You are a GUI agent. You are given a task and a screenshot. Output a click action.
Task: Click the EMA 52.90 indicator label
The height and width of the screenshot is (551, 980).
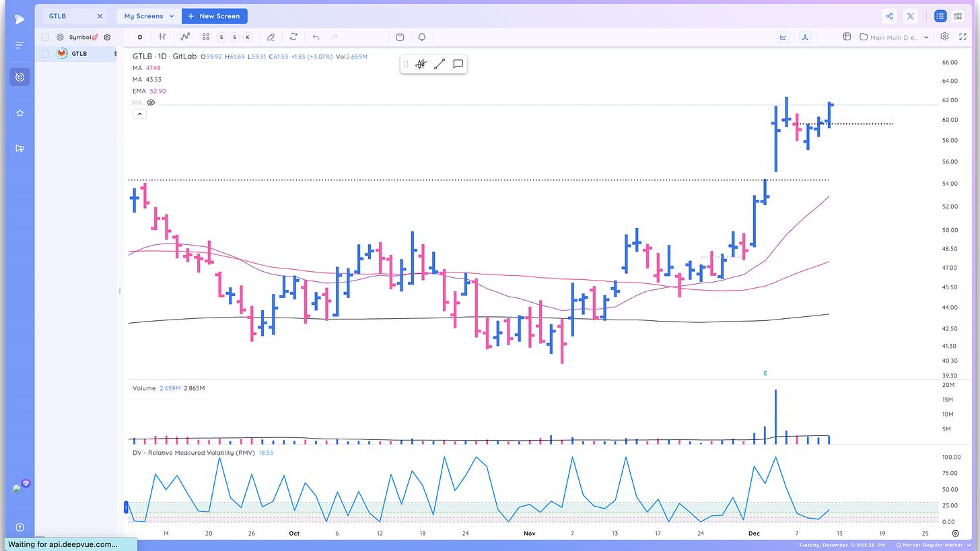tap(149, 91)
